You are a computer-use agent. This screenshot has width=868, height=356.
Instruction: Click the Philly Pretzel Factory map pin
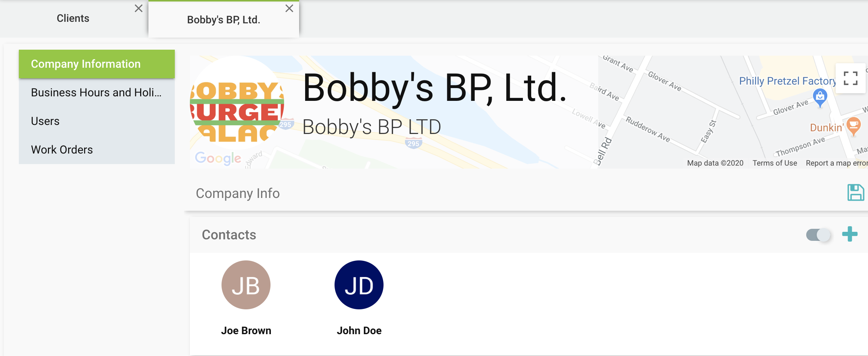point(820,98)
